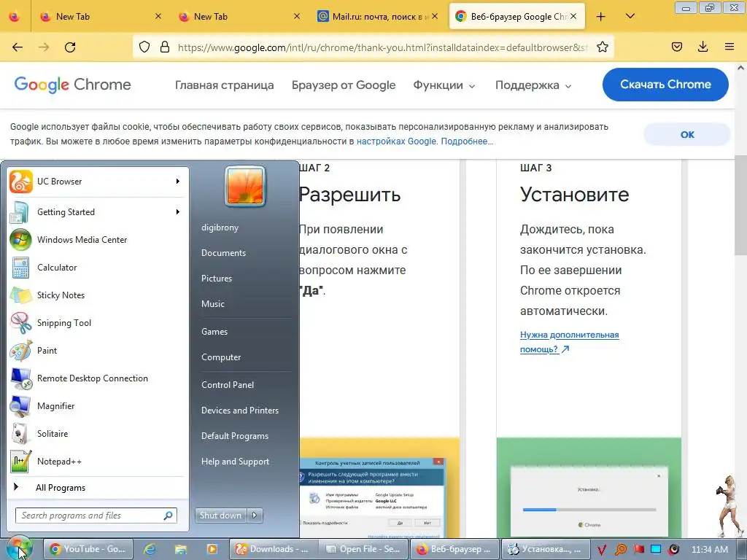The height and width of the screenshot is (560, 747).
Task: Expand Getting Started submenu arrow
Action: point(178,212)
